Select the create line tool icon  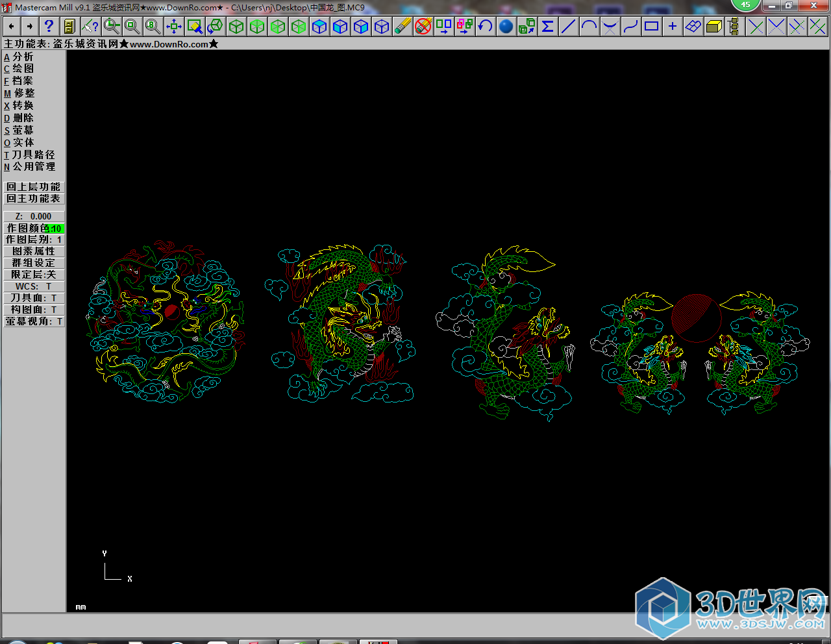569,26
